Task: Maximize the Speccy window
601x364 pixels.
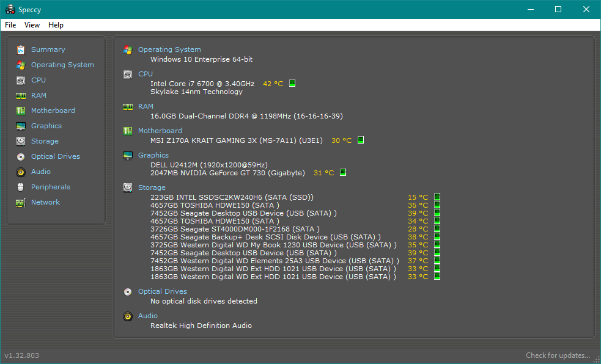Action: point(558,9)
